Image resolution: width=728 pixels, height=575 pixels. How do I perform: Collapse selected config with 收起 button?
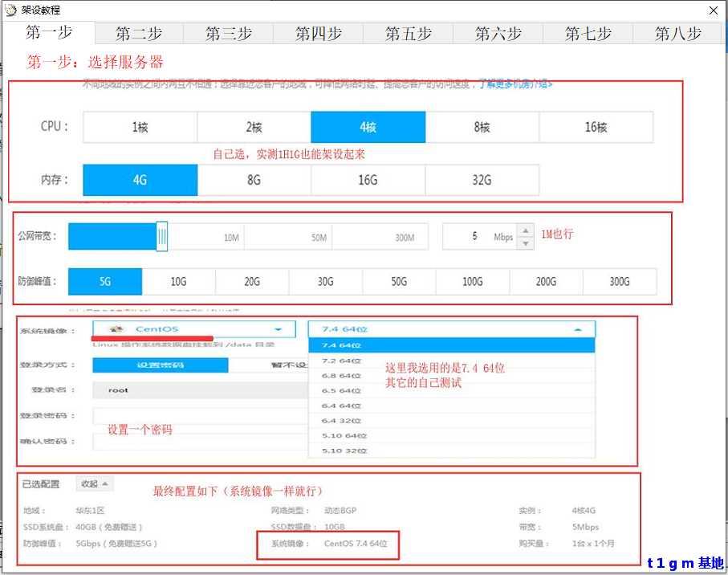(95, 483)
